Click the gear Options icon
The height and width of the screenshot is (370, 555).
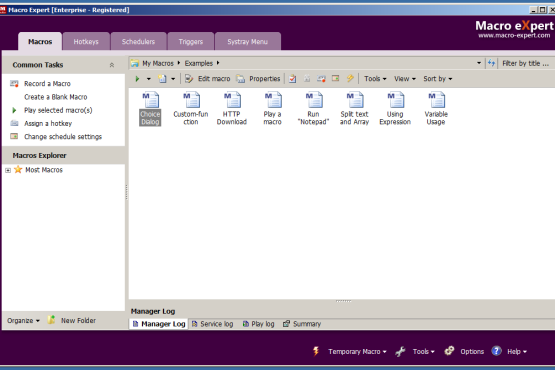click(450, 351)
